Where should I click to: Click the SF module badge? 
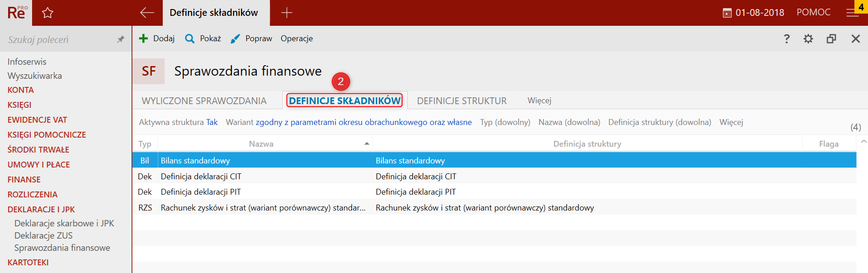pos(149,71)
